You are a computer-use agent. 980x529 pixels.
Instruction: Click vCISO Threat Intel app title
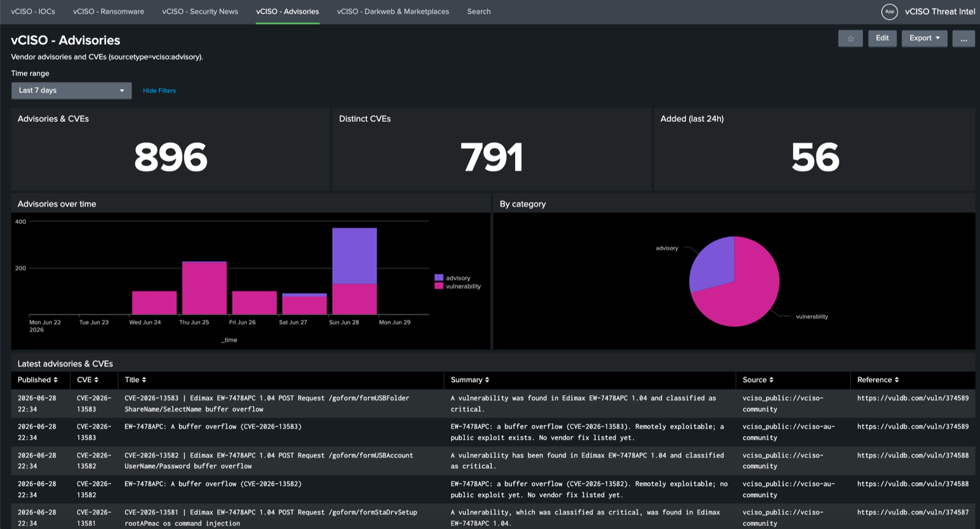pos(940,12)
